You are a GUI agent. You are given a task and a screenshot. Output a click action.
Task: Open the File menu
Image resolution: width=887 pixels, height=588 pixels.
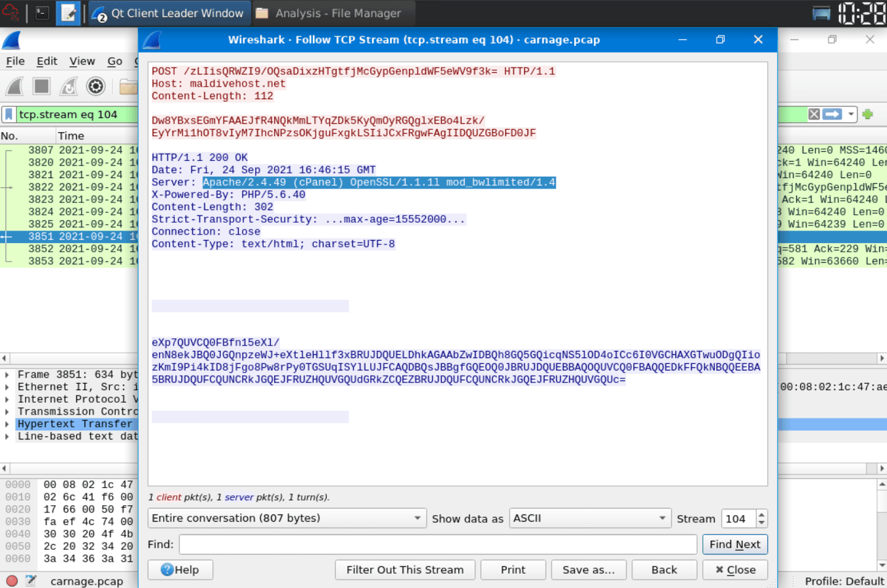[x=15, y=61]
